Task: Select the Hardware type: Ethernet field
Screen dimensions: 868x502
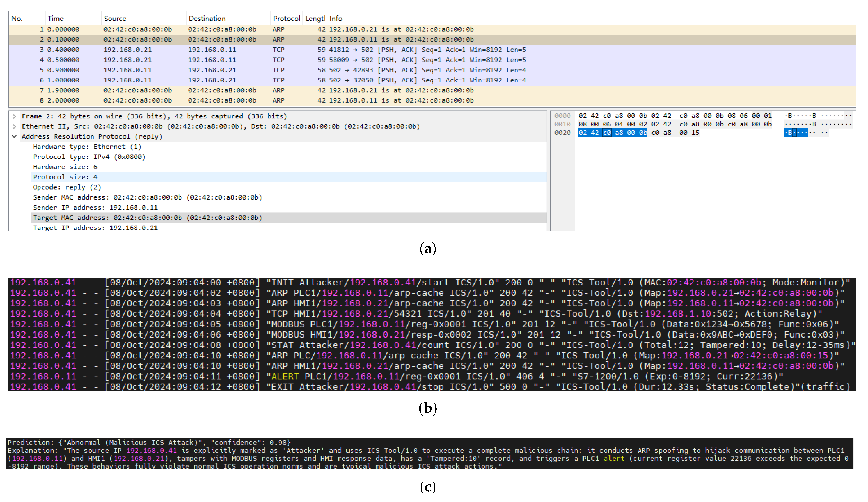Action: click(87, 147)
